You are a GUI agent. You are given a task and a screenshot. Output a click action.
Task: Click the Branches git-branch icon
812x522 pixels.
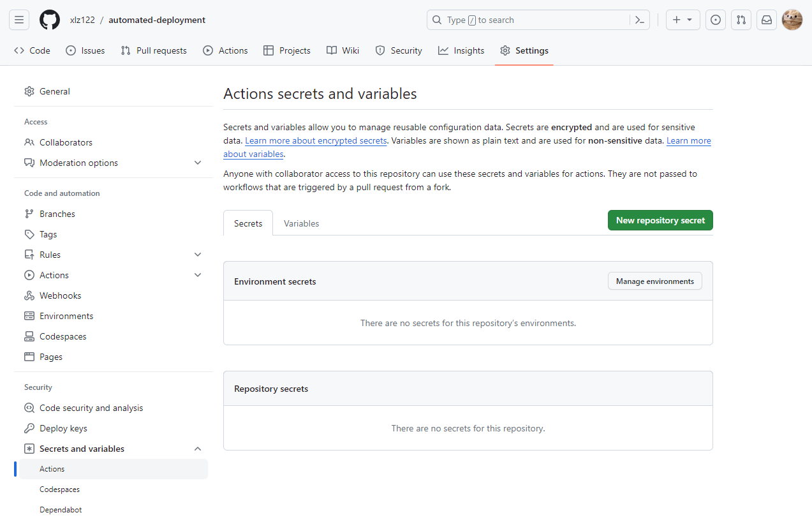click(29, 214)
